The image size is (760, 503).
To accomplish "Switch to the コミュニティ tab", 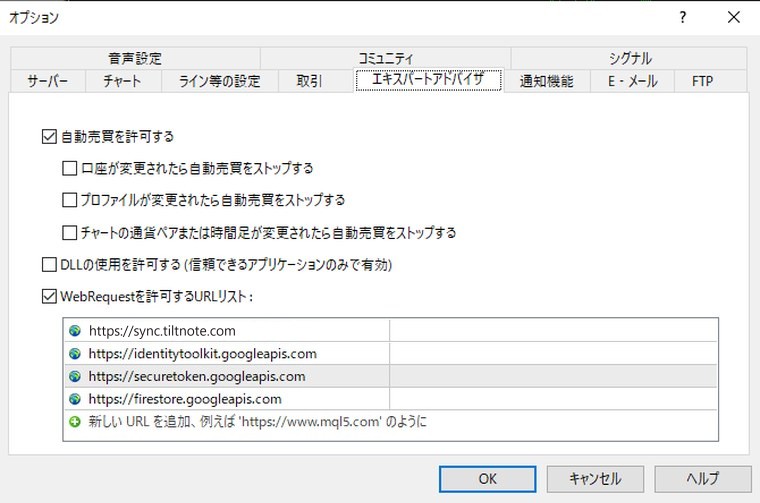I will click(x=385, y=59).
